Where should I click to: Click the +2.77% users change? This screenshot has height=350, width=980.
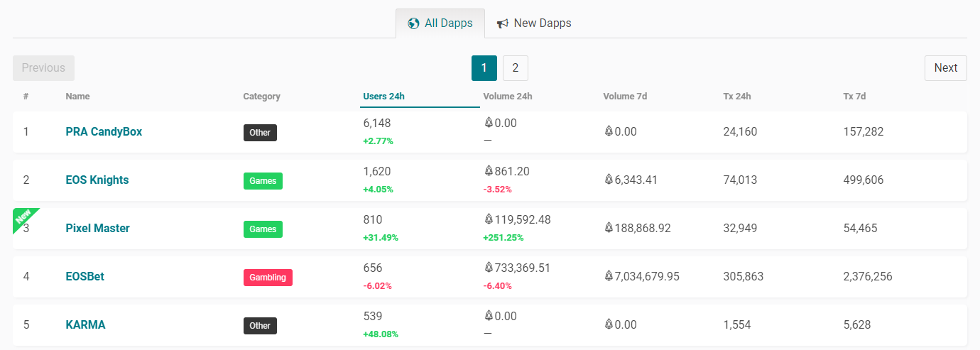coord(378,141)
